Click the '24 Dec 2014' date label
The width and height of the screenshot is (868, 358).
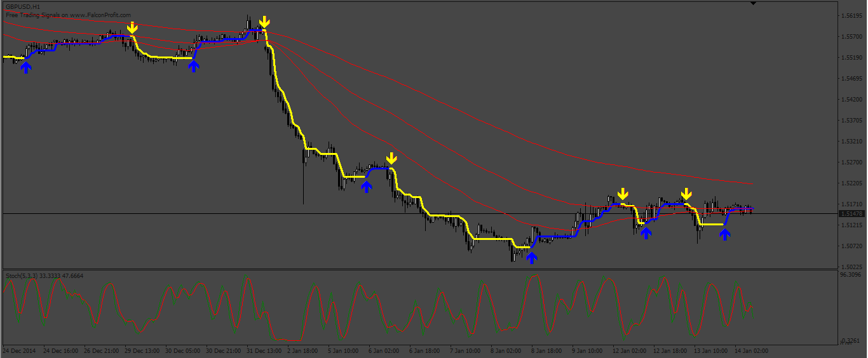click(18, 350)
